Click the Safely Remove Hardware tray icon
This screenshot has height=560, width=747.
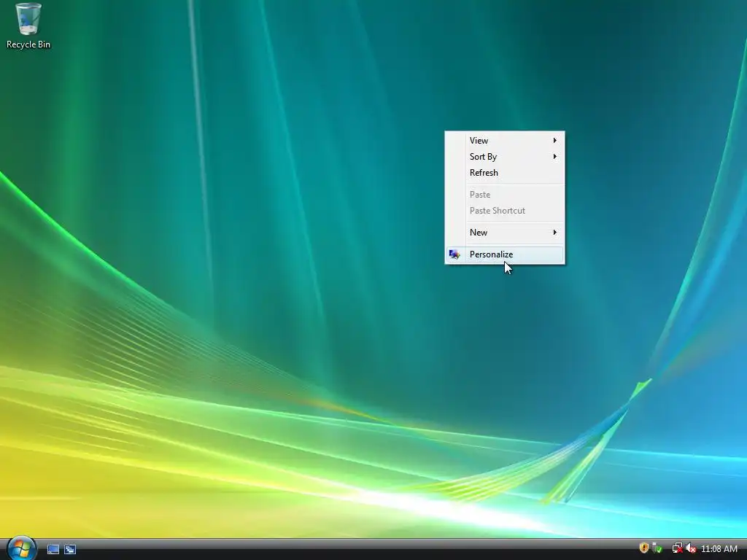coord(658,548)
